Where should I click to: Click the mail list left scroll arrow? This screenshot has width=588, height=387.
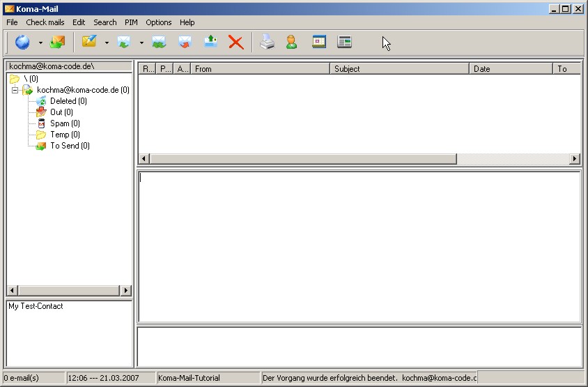(144, 159)
